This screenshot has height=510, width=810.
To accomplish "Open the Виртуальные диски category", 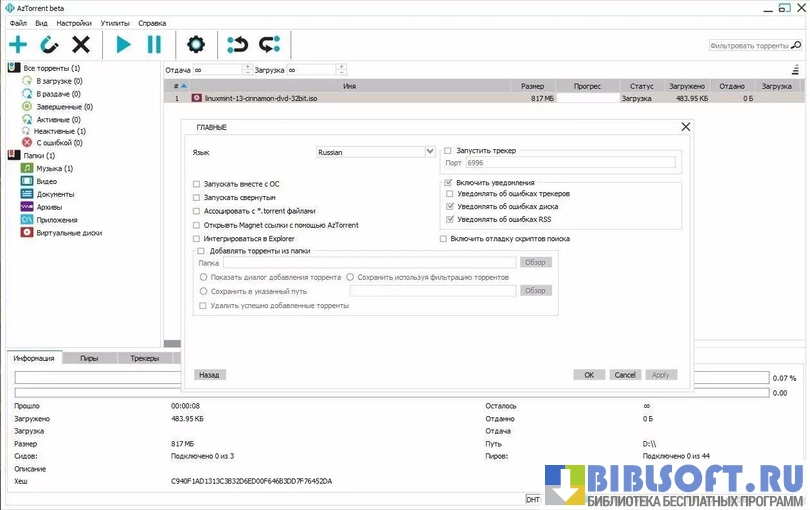I will (x=28, y=232).
